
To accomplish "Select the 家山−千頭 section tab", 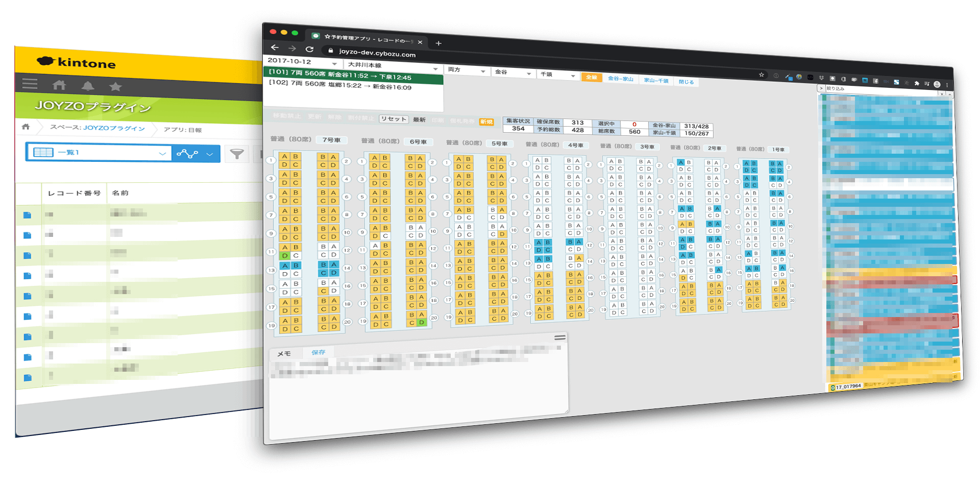I will point(656,80).
